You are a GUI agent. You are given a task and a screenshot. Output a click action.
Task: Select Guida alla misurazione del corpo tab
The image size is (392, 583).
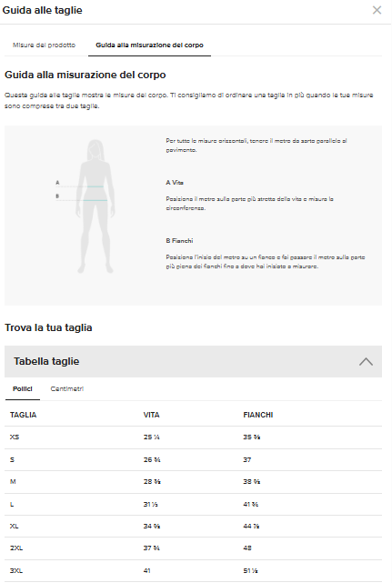[149, 45]
